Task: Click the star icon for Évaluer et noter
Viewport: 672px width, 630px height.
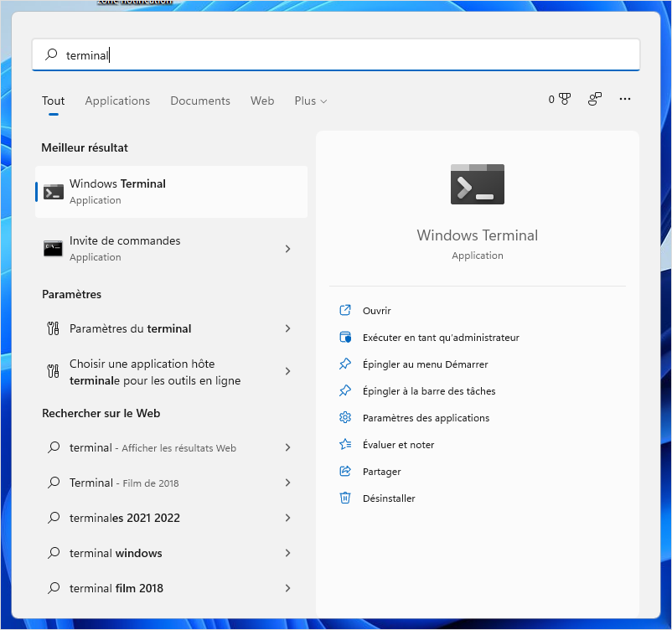Action: [345, 444]
